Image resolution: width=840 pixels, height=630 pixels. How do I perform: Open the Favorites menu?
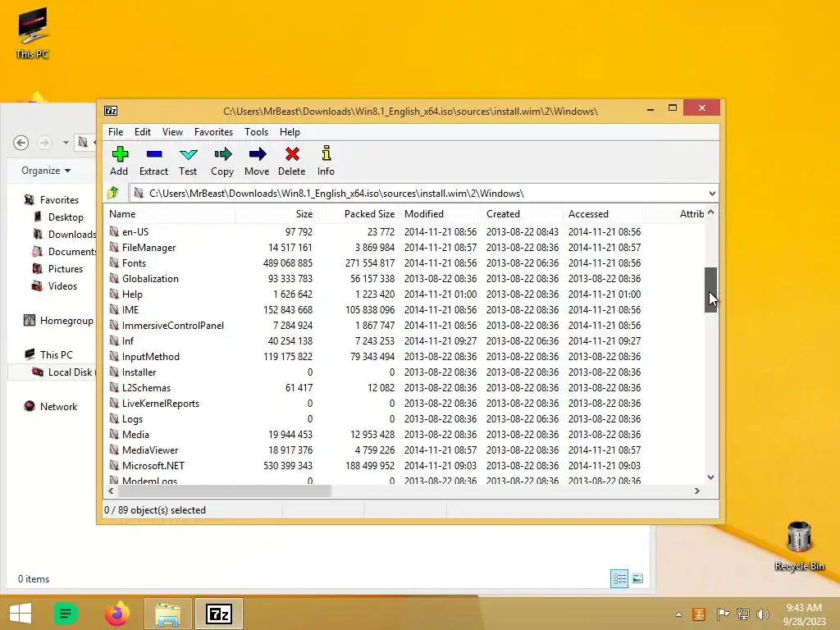pos(213,132)
